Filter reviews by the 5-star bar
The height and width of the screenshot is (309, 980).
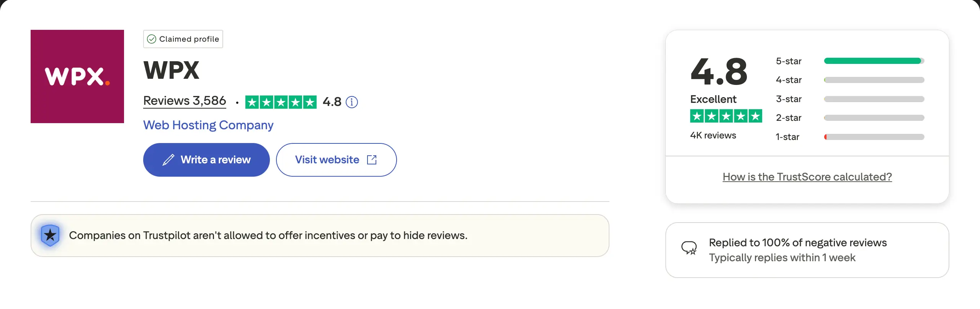pyautogui.click(x=874, y=61)
